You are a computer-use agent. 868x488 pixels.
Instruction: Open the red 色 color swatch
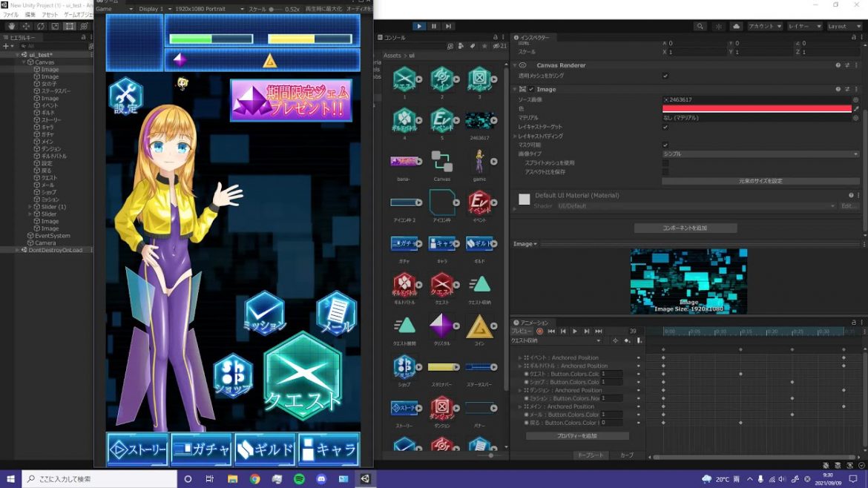click(756, 108)
